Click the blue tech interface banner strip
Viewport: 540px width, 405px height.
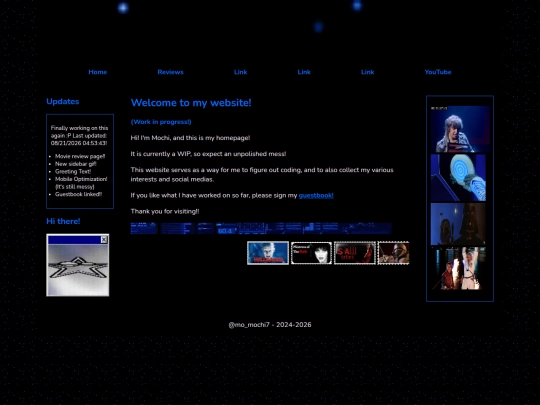[x=261, y=228]
